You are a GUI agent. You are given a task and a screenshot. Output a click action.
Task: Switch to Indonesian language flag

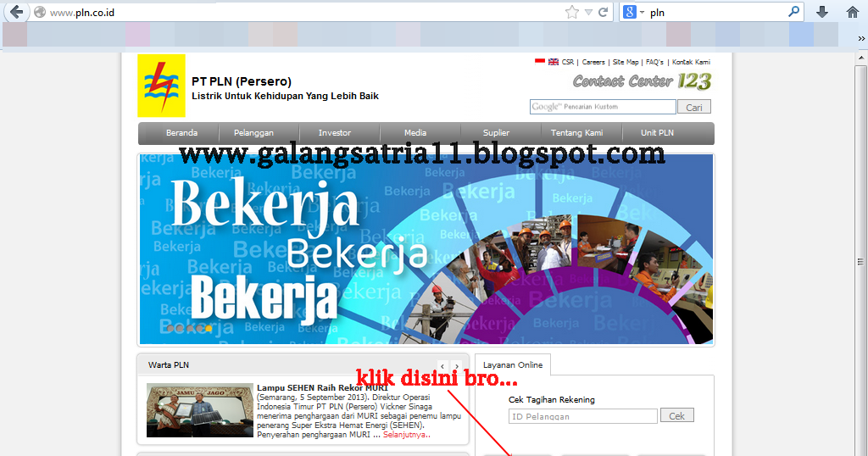540,61
